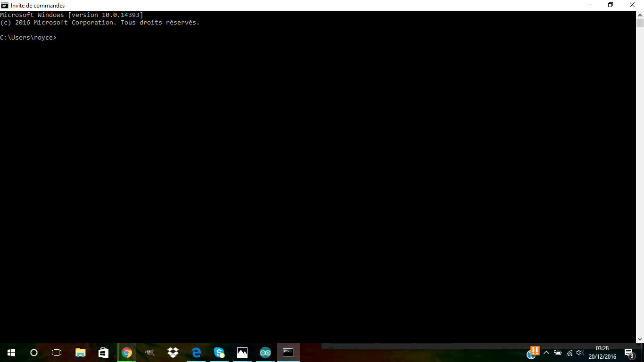Switch to Arduino IDE in the taskbar
This screenshot has height=362, width=644.
[265, 353]
